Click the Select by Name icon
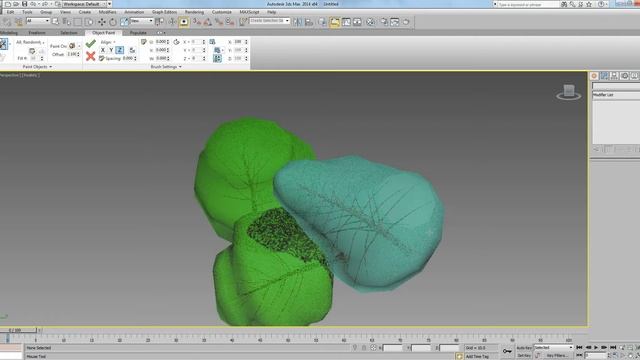 point(67,22)
